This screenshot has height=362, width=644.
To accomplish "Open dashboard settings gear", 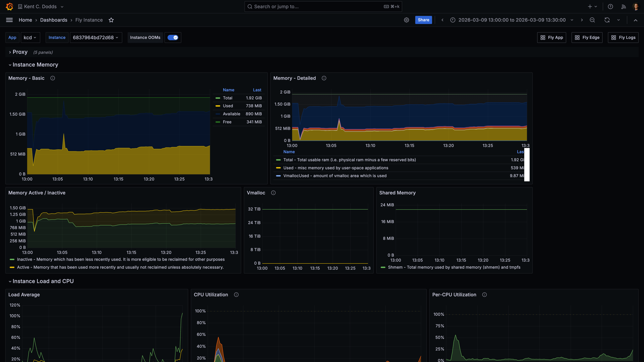I will click(x=407, y=20).
